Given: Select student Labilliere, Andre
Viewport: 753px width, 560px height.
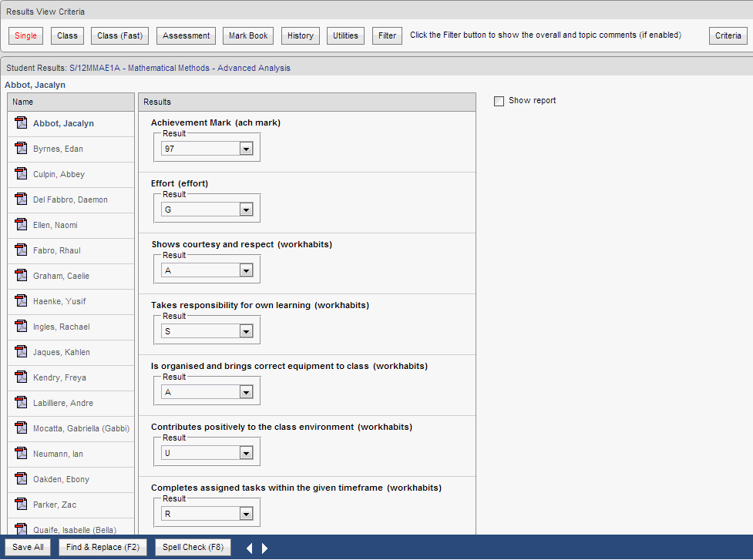Looking at the screenshot, I should [x=63, y=403].
